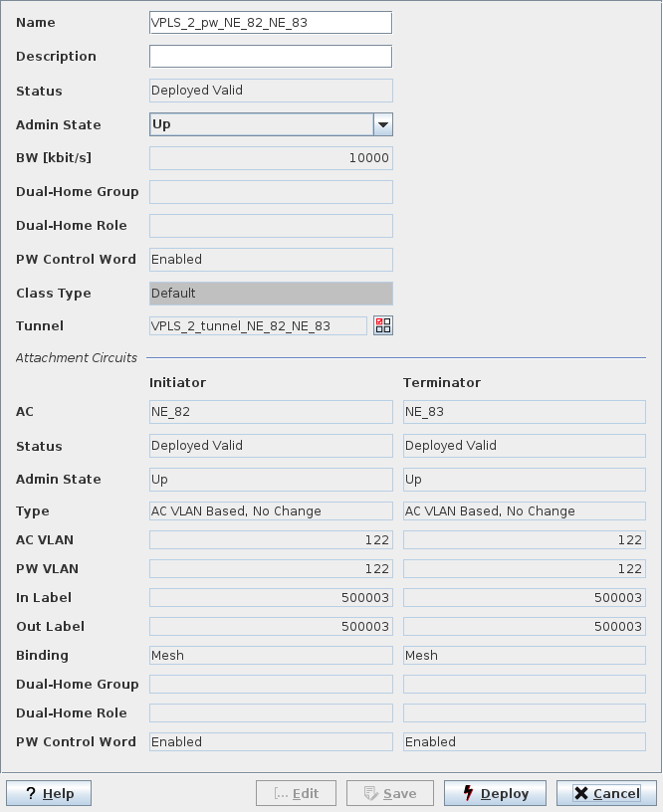Click the Cancel button
Image resolution: width=663 pixels, height=812 pixels.
pyautogui.click(x=606, y=793)
